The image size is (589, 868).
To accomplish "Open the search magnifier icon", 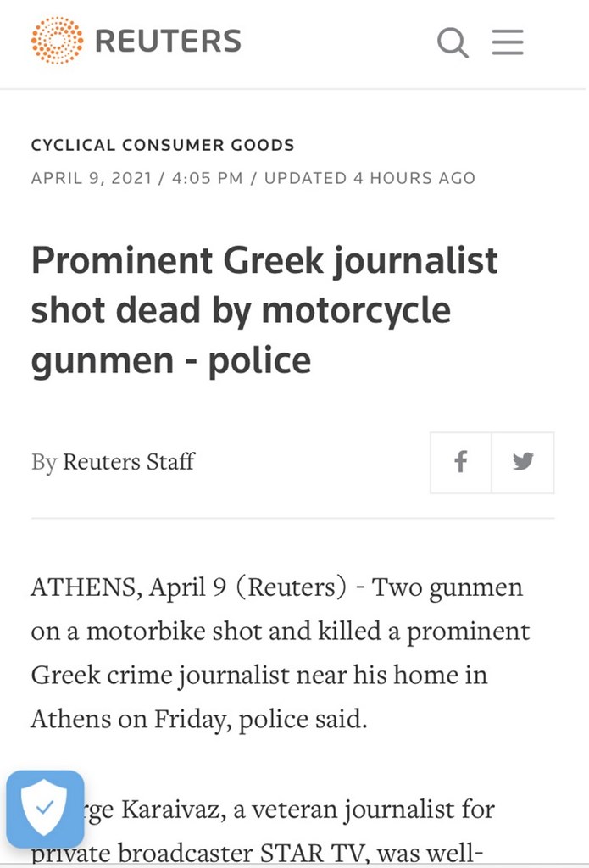I will pos(453,42).
